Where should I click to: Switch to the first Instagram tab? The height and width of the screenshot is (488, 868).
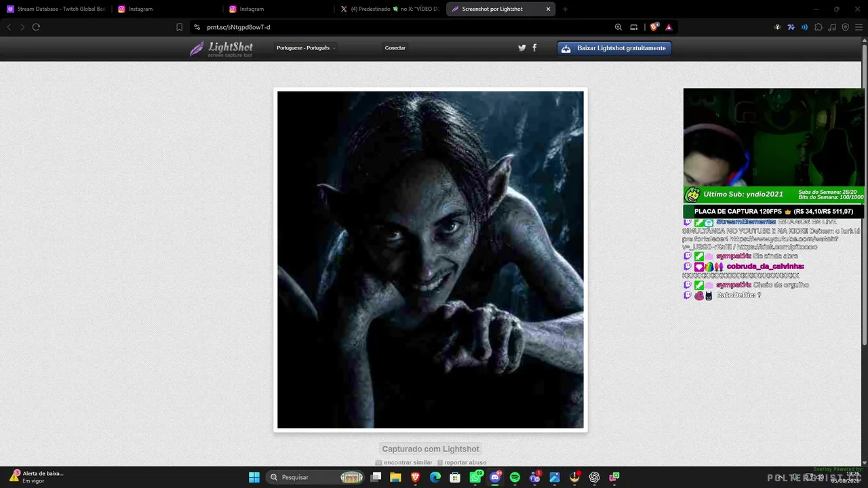coord(167,9)
